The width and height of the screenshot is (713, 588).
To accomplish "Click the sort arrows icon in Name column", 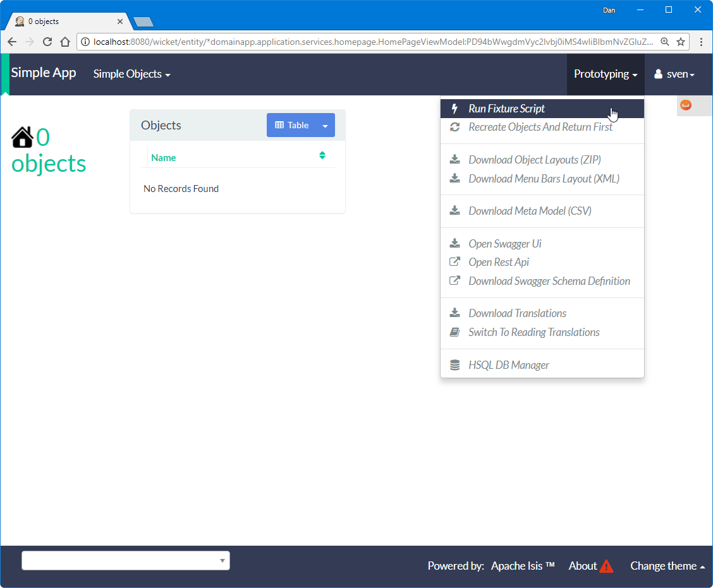I will (322, 155).
